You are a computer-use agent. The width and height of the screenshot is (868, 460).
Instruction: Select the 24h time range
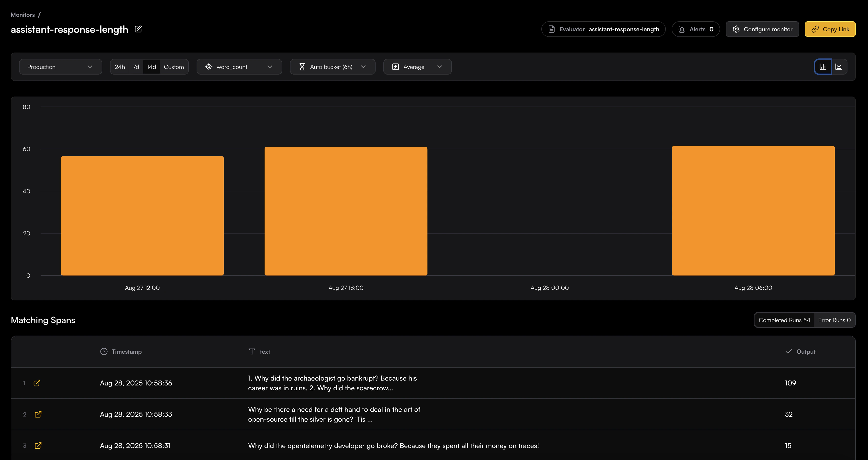point(120,67)
